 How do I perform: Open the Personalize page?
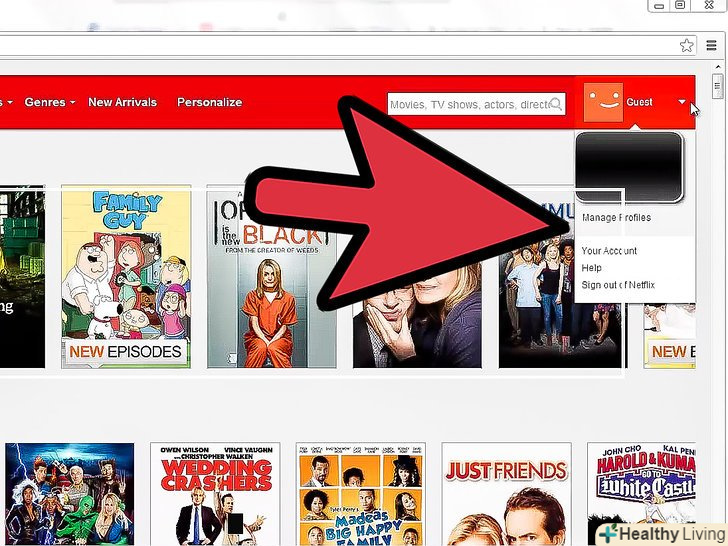(209, 102)
